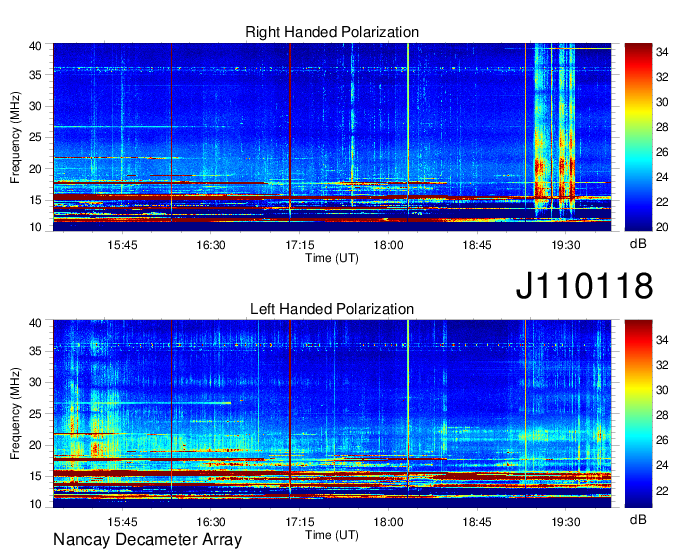The height and width of the screenshot is (552, 680).
Task: Click the 18:45 time tick of Right Handed plot
Action: coord(477,245)
